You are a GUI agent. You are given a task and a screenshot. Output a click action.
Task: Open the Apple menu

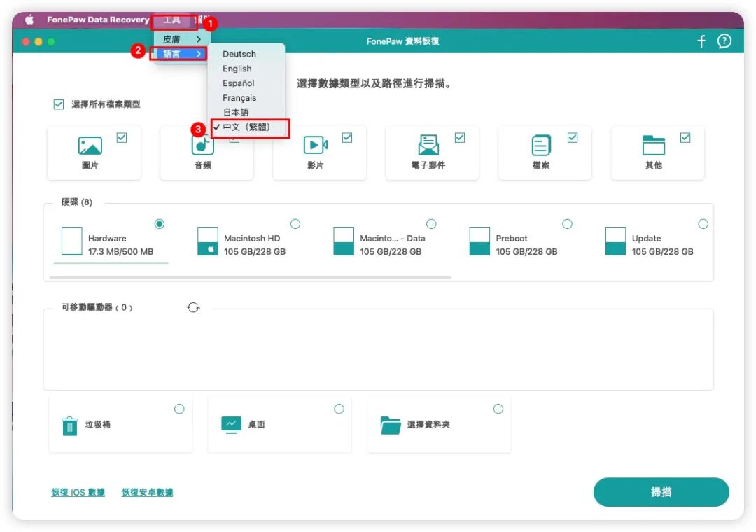pos(29,20)
